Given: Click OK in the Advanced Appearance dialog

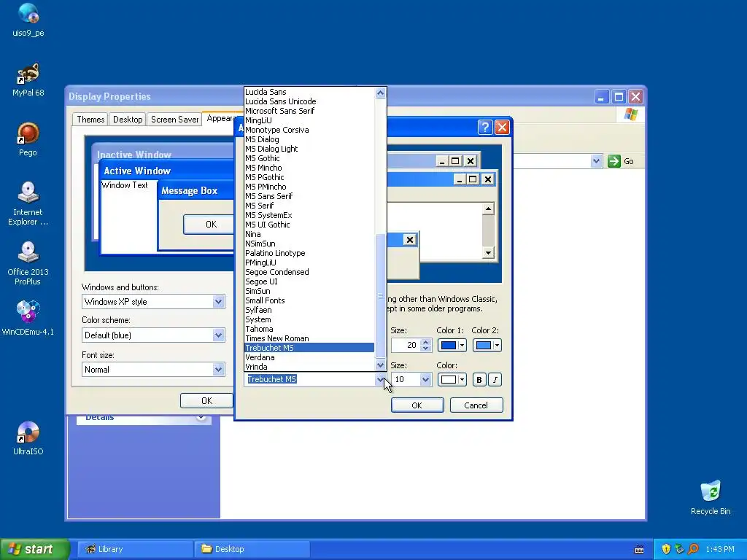Looking at the screenshot, I should click(417, 405).
